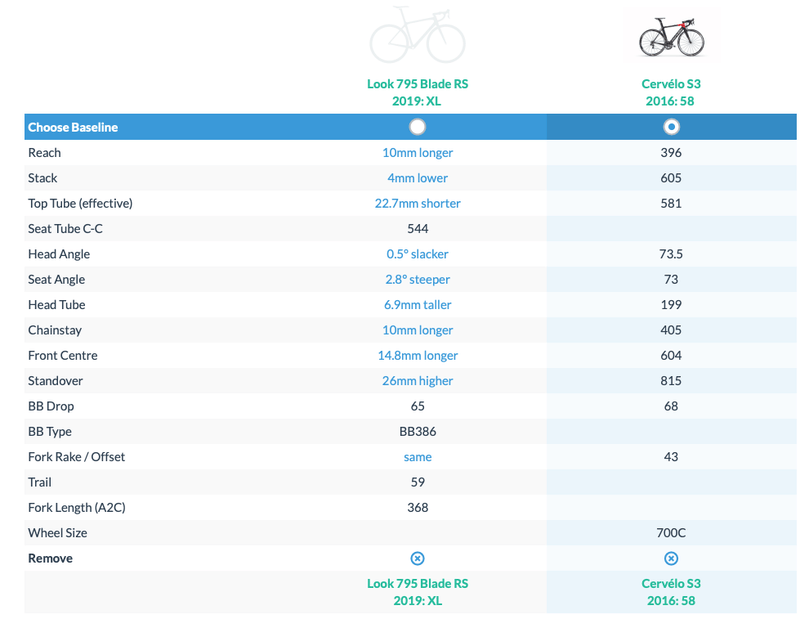Click the Seat Angle row label
Image resolution: width=800 pixels, height=619 pixels.
click(x=57, y=280)
